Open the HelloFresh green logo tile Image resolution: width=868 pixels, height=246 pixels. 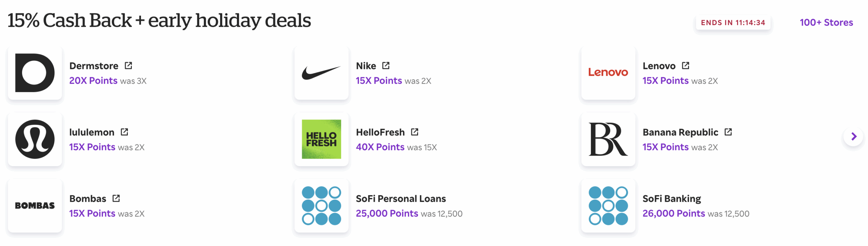[321, 139]
